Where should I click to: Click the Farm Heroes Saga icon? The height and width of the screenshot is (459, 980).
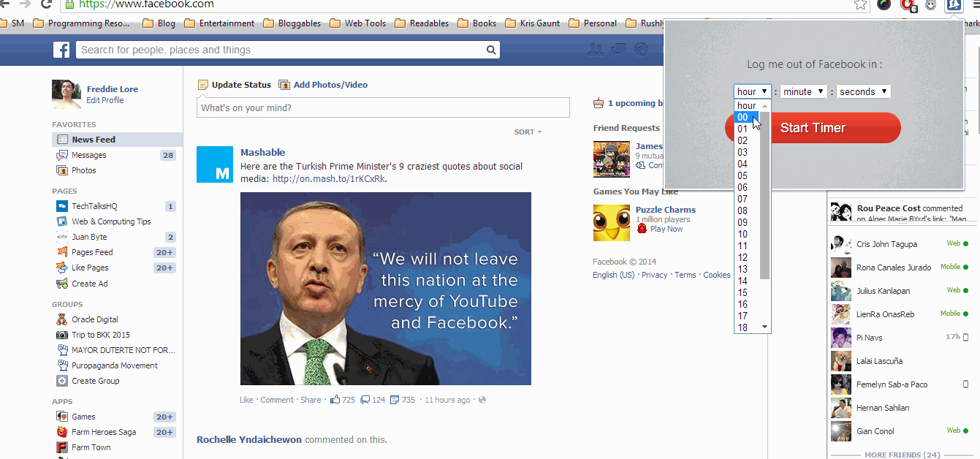click(x=62, y=432)
